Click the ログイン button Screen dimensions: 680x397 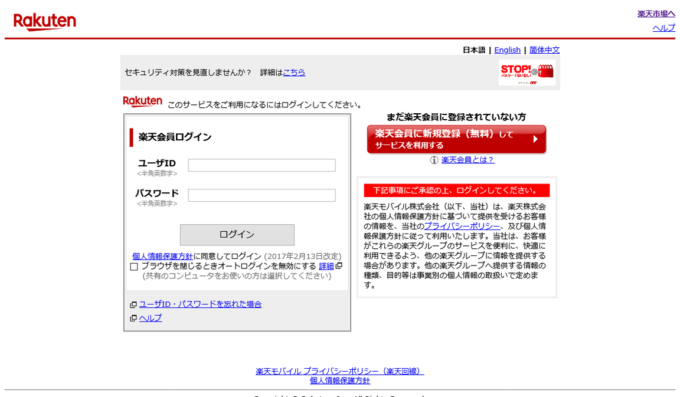(237, 235)
